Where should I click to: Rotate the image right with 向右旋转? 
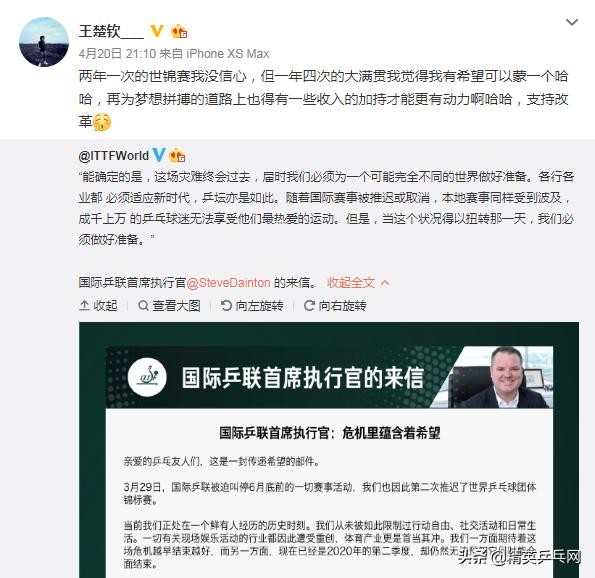pyautogui.click(x=335, y=306)
